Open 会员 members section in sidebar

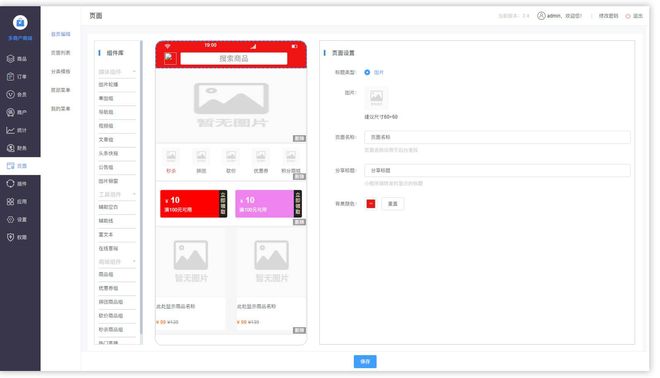[x=17, y=94]
